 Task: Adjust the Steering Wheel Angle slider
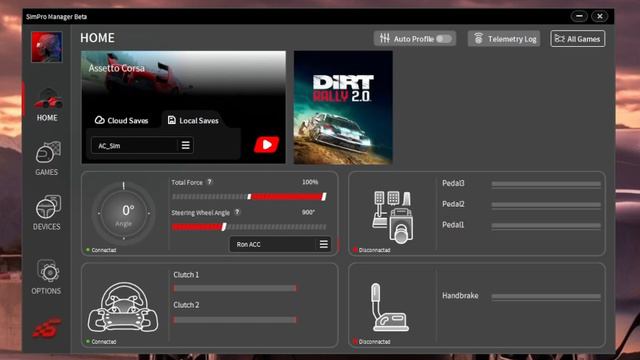click(x=249, y=227)
